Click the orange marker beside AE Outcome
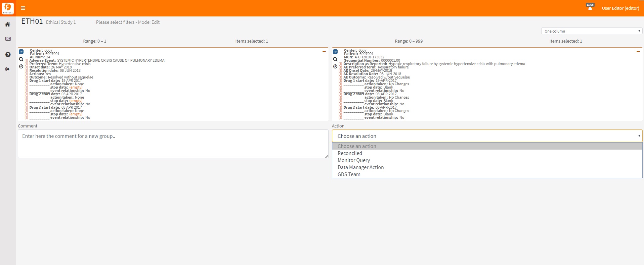This screenshot has height=265, width=644. point(340,77)
